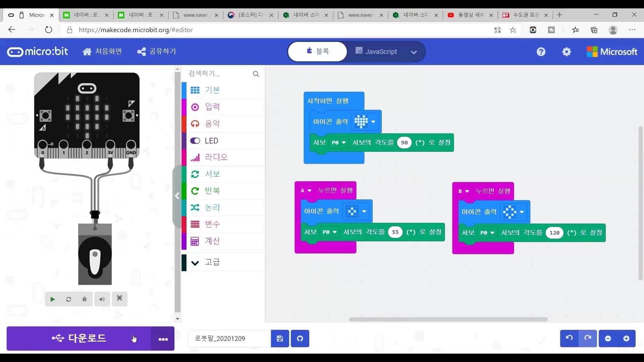Image resolution: width=644 pixels, height=362 pixels.
Task: Open debug mode via the bug icon
Action: 84,299
